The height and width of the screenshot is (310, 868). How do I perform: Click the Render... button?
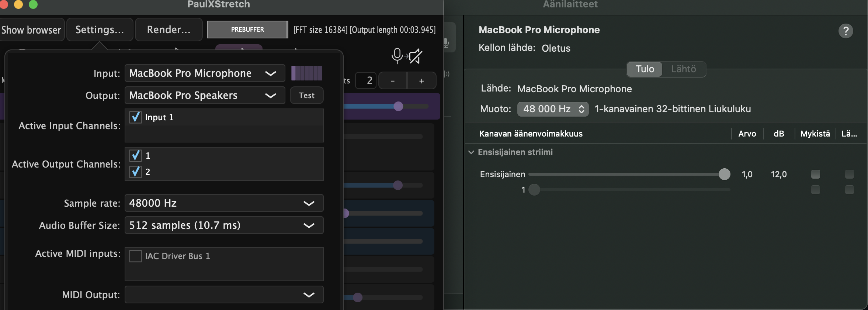pyautogui.click(x=169, y=30)
